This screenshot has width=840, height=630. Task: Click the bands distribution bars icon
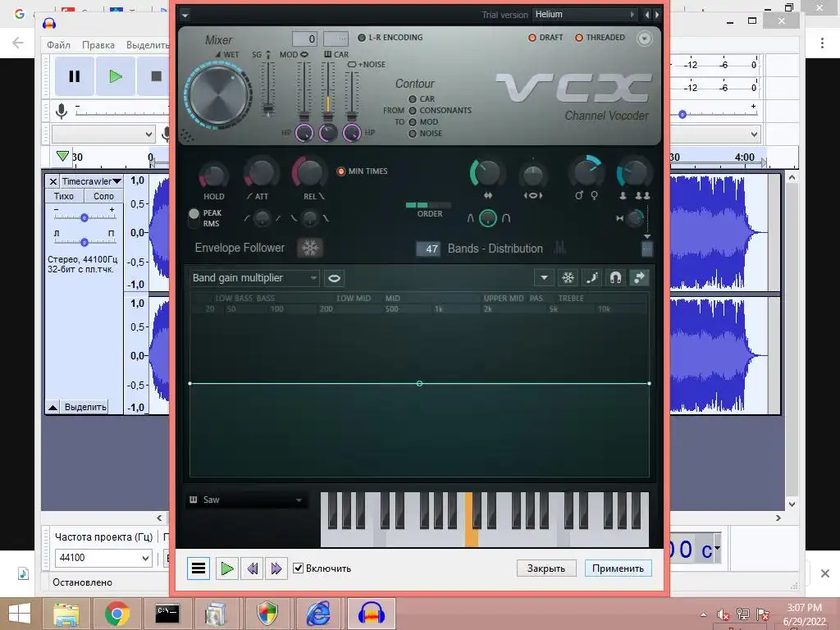559,248
